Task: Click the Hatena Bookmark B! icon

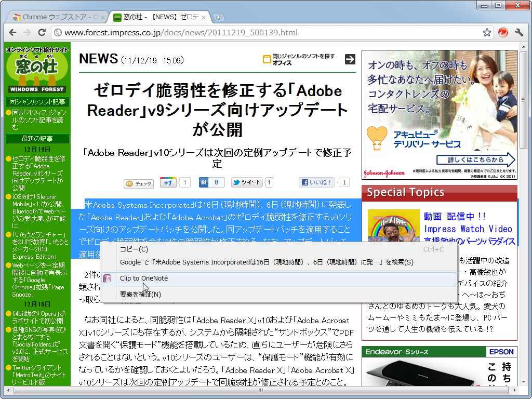Action: 203,182
